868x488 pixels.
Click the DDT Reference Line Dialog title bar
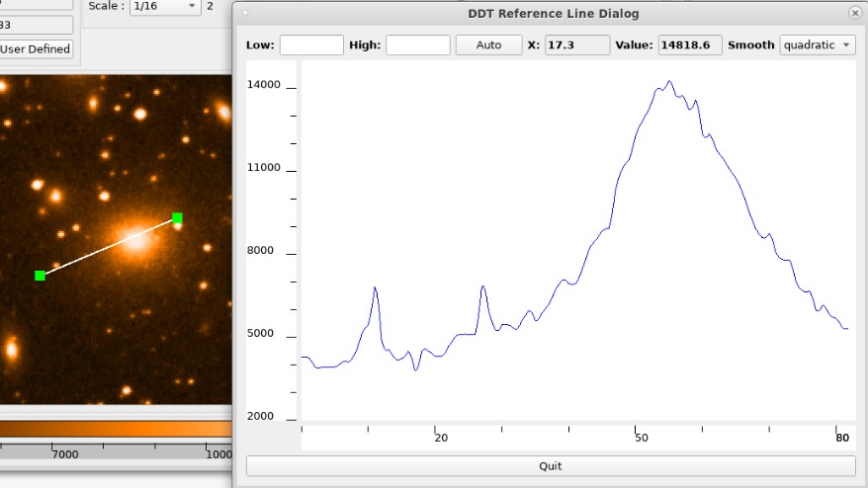pyautogui.click(x=552, y=13)
